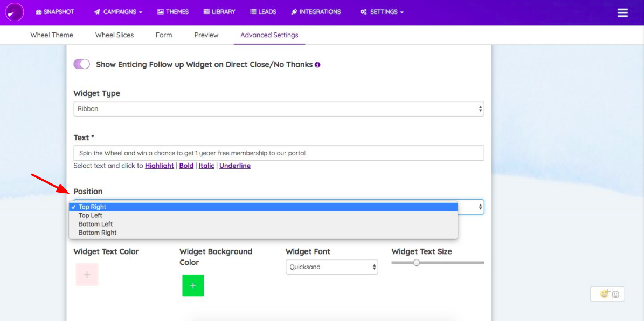644x321 pixels.
Task: Toggle Show Enticing Follow up Widget switch
Action: (x=82, y=64)
